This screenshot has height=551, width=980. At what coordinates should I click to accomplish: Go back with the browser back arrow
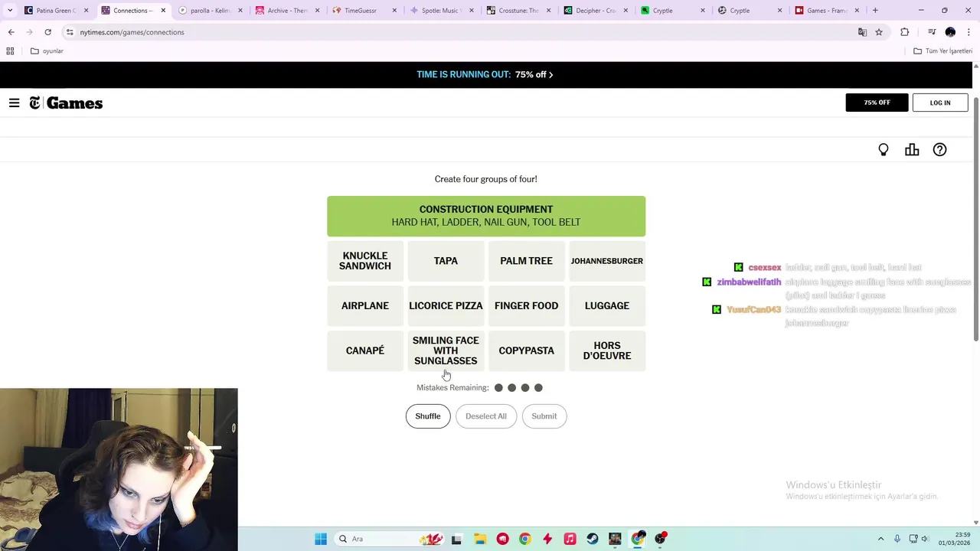pos(11,32)
